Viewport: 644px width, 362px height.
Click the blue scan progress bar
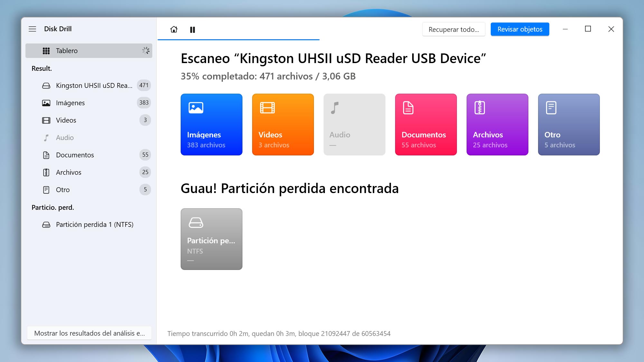click(239, 40)
